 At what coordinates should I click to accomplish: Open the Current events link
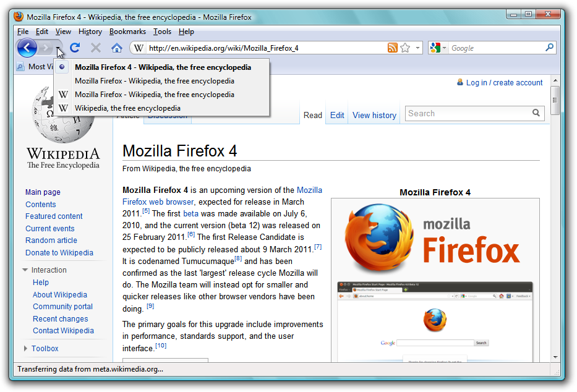click(49, 228)
